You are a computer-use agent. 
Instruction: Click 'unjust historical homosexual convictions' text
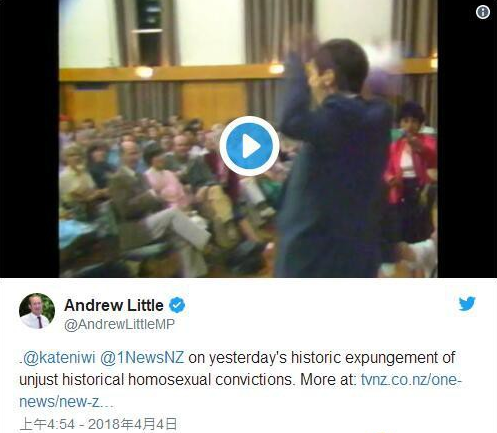click(x=157, y=380)
